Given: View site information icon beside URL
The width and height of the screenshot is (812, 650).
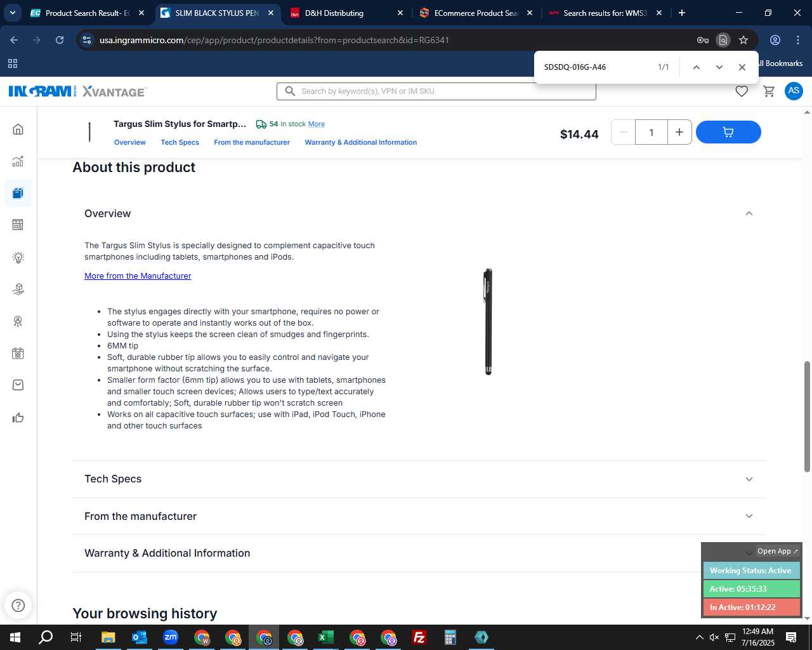Looking at the screenshot, I should (87, 40).
